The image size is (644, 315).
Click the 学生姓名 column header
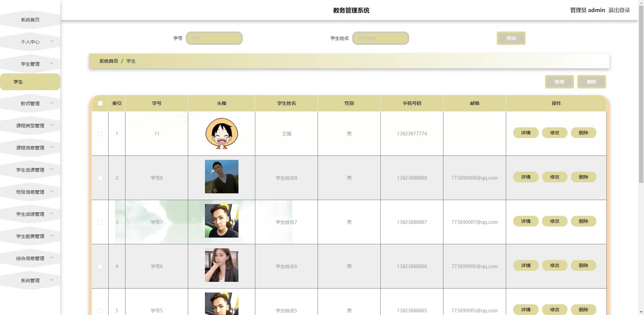[286, 103]
